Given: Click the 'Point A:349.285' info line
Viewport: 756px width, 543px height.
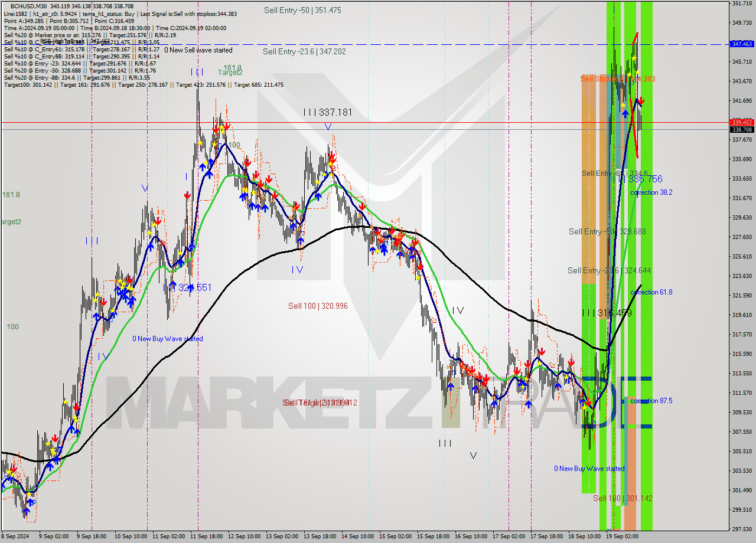Looking at the screenshot, I should coord(68,21).
